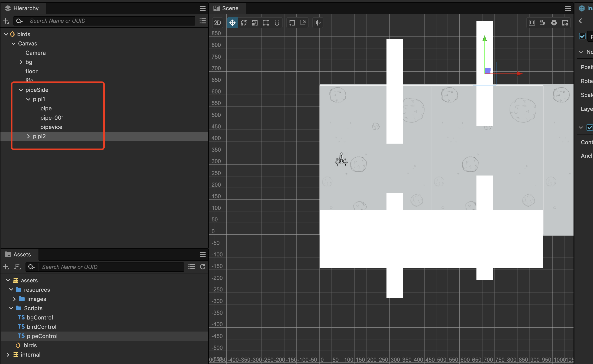
Task: Click the Hierarchy search field
Action: [111, 21]
